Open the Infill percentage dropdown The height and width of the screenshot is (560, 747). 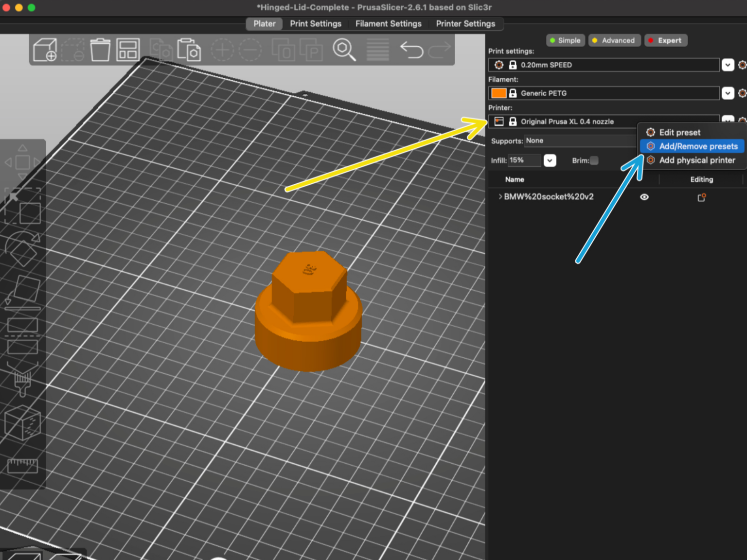(x=550, y=160)
